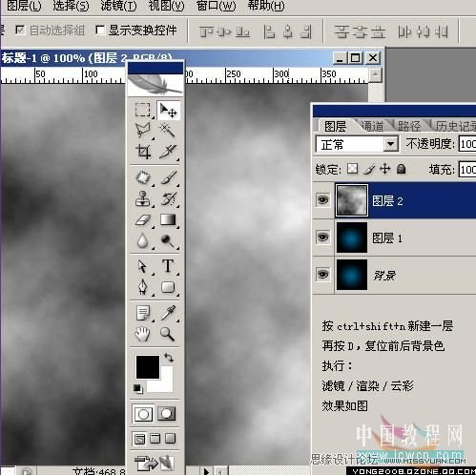Open the status bar info arrow

(x=206, y=471)
